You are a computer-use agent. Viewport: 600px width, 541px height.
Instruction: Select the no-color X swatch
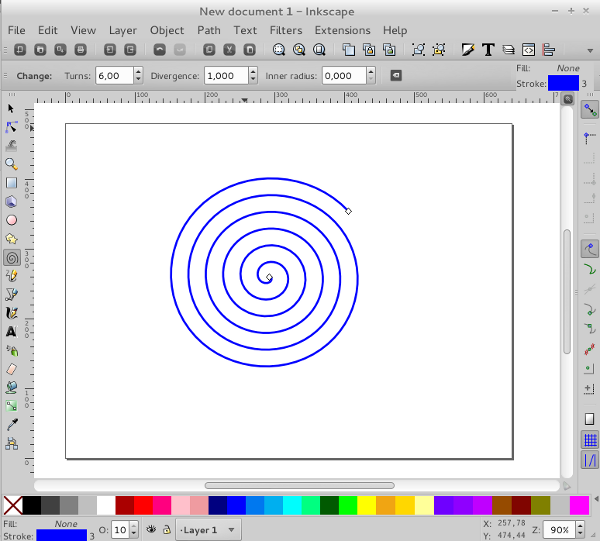[13, 505]
